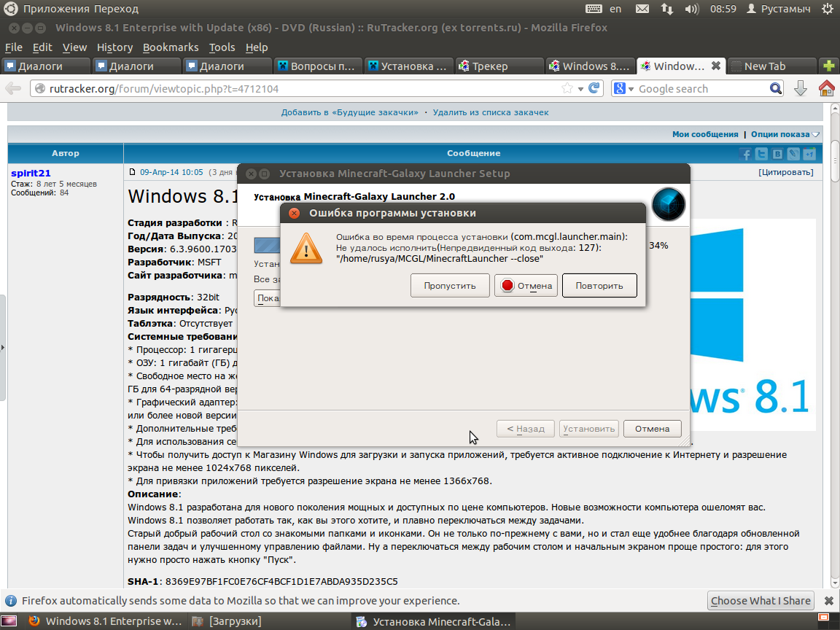Click the search magnifier icon

776,88
